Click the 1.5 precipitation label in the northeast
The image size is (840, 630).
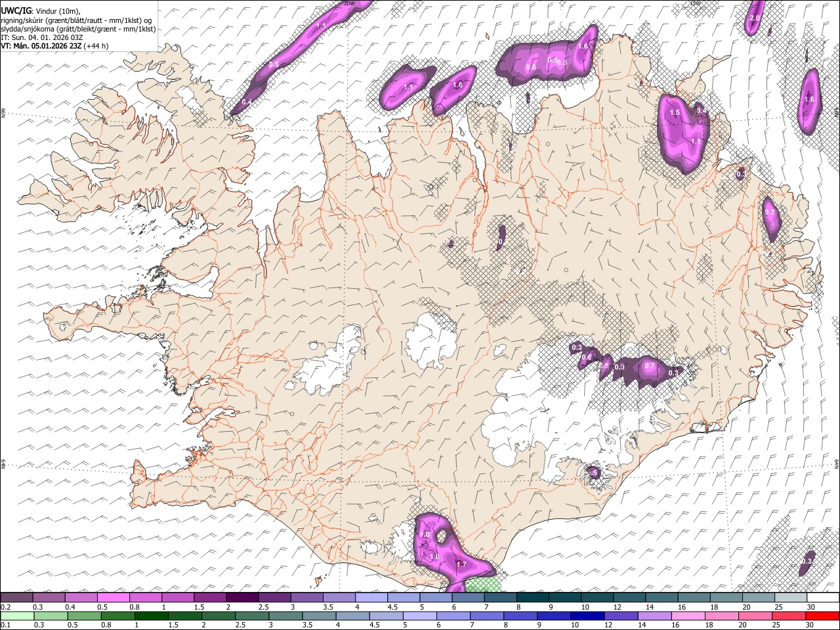[675, 113]
